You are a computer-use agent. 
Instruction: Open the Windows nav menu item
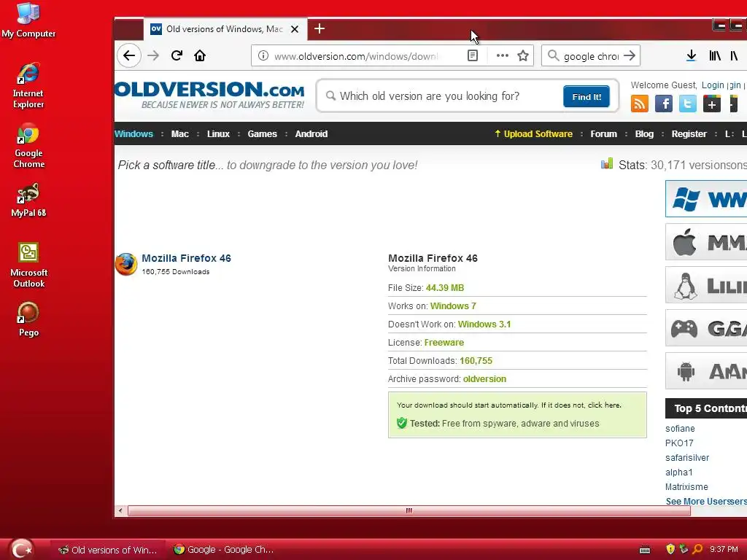click(x=134, y=134)
